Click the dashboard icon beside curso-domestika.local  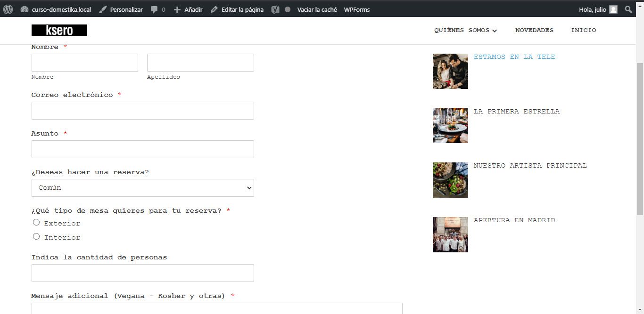[x=25, y=9]
